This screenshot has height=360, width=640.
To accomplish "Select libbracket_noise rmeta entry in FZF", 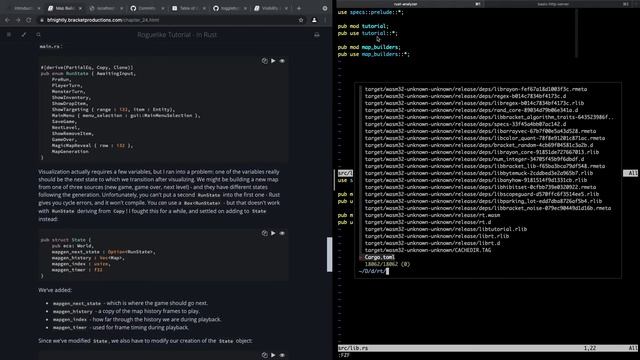I will pos(488,208).
